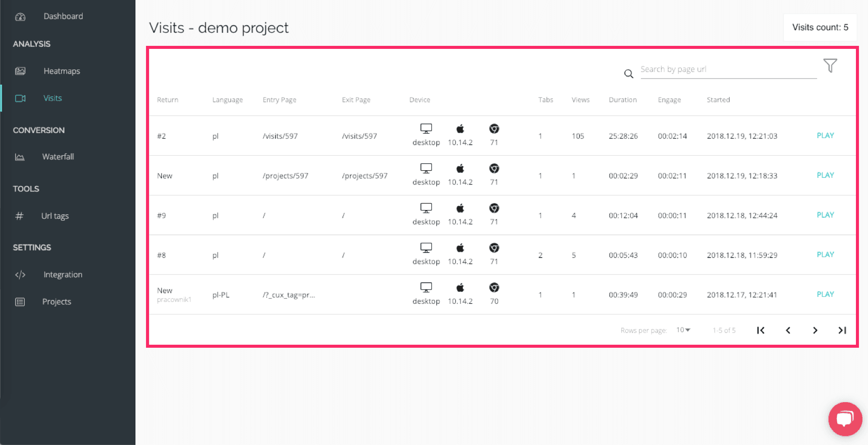
Task: Focus the Search by page url field
Action: coord(728,70)
